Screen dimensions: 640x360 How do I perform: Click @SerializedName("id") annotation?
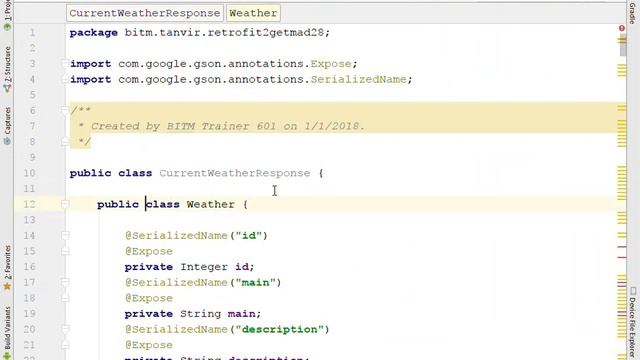pos(196,236)
